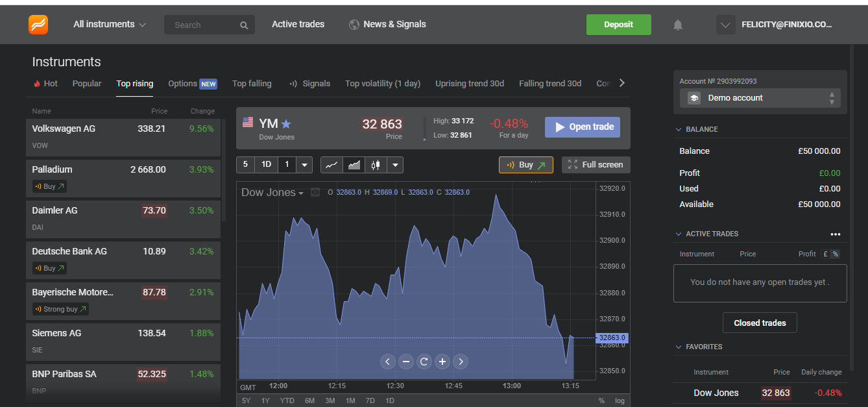Screen dimensions: 868x407
Task: Switch chart to line type
Action: (332, 165)
